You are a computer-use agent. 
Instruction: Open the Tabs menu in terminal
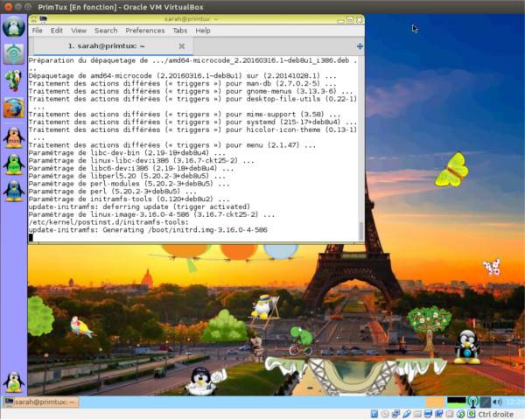180,31
